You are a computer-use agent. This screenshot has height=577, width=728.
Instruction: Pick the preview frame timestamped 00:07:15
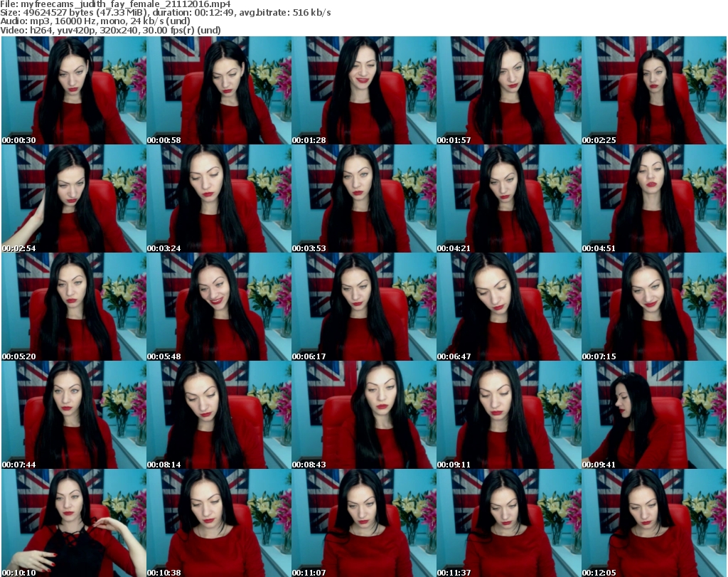(654, 307)
